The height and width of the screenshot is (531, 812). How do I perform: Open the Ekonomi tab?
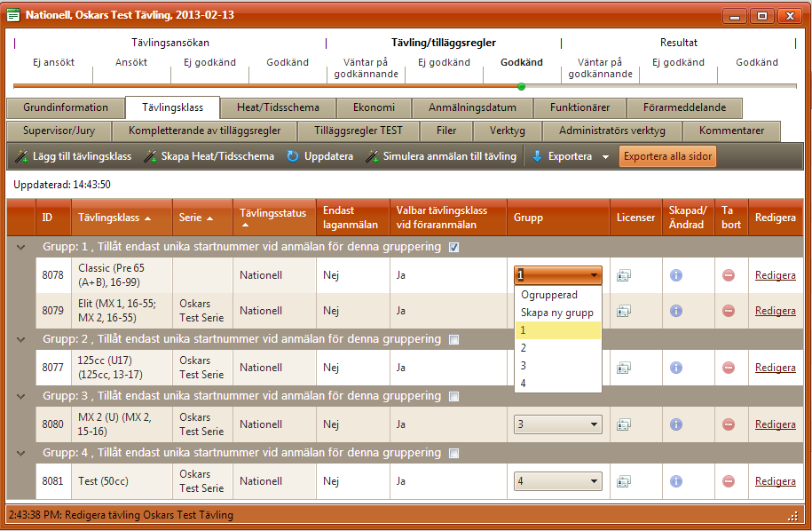[x=374, y=107]
